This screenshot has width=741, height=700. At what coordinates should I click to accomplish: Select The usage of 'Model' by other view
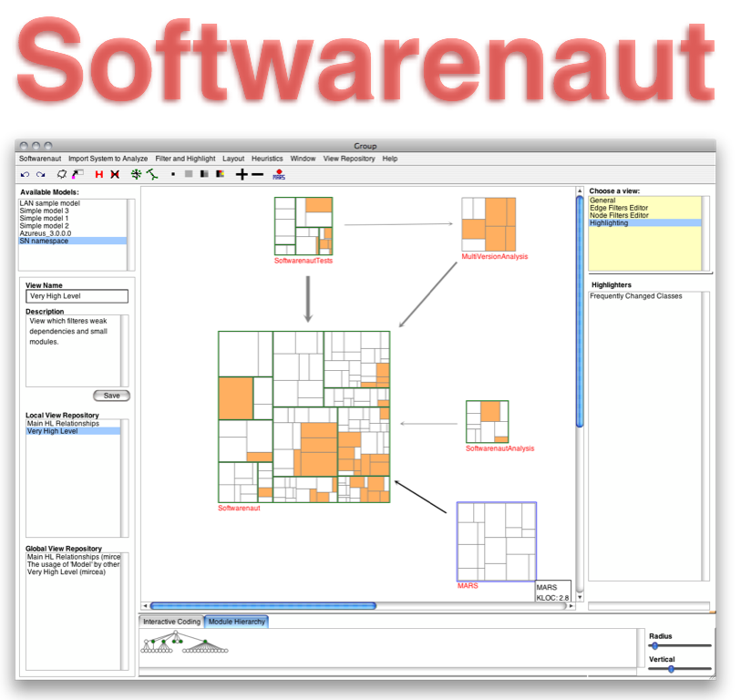(73, 564)
